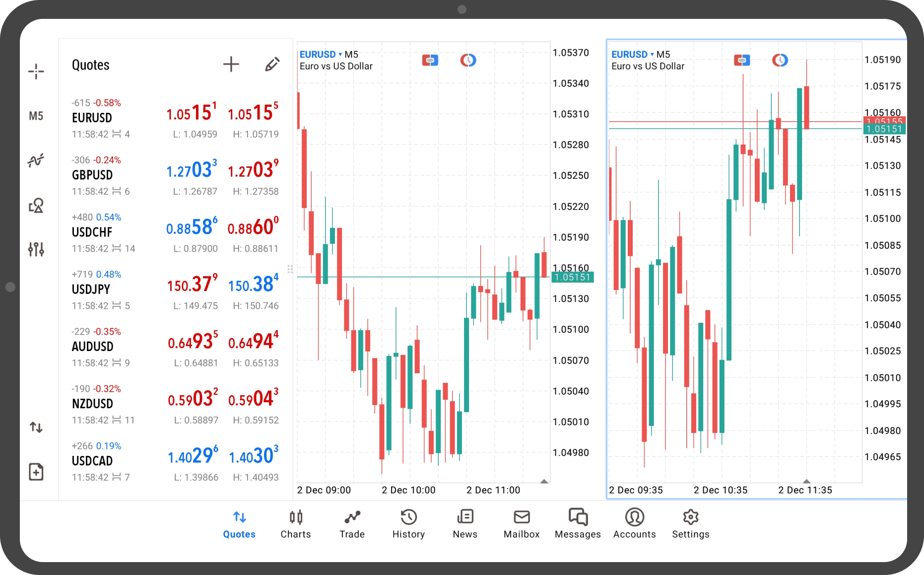Click the new order document icon
Viewport: 924px width, 575px height.
(36, 472)
